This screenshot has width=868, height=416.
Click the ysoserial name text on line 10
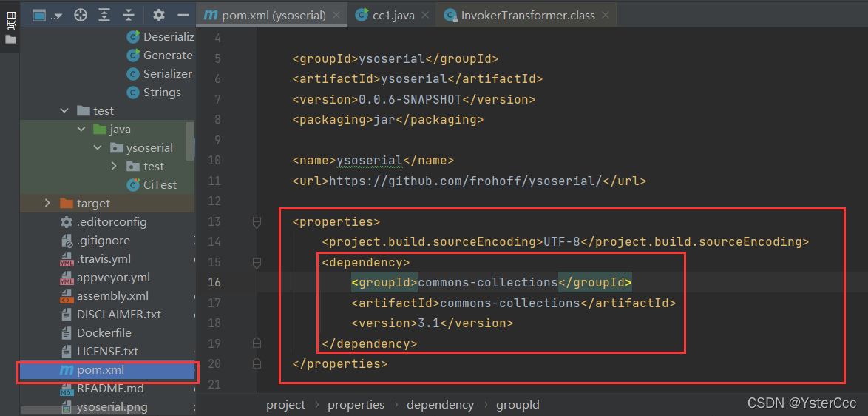pyautogui.click(x=369, y=160)
